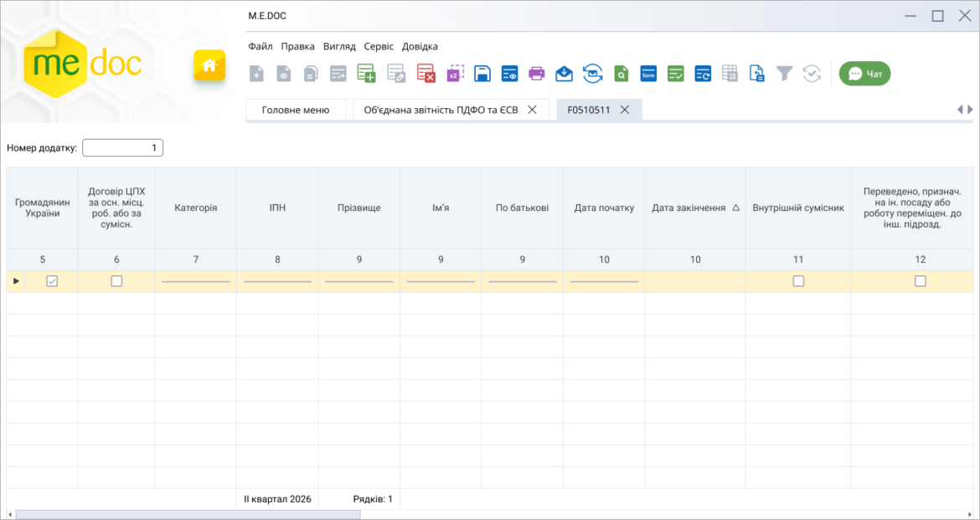
Task: Click the gray move row icon
Action: [x=338, y=74]
